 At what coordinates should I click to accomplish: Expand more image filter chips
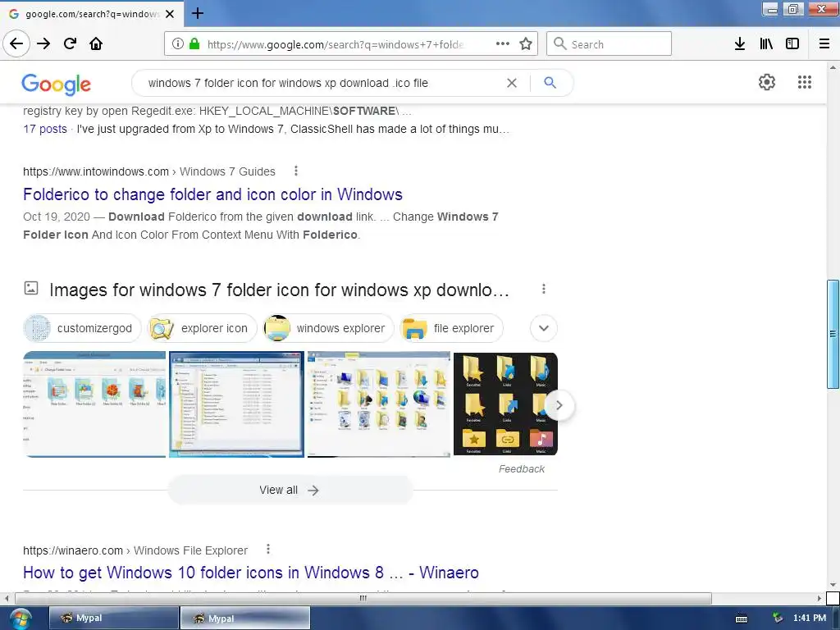click(544, 328)
